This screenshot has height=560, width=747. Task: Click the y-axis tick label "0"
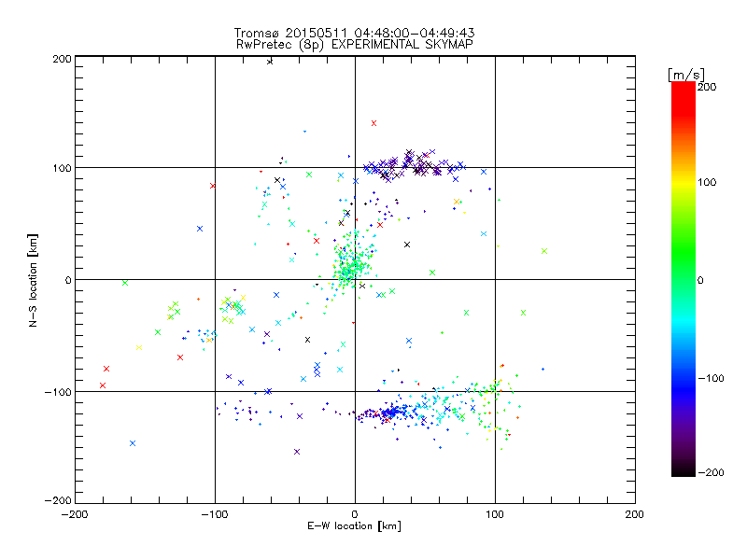point(68,280)
